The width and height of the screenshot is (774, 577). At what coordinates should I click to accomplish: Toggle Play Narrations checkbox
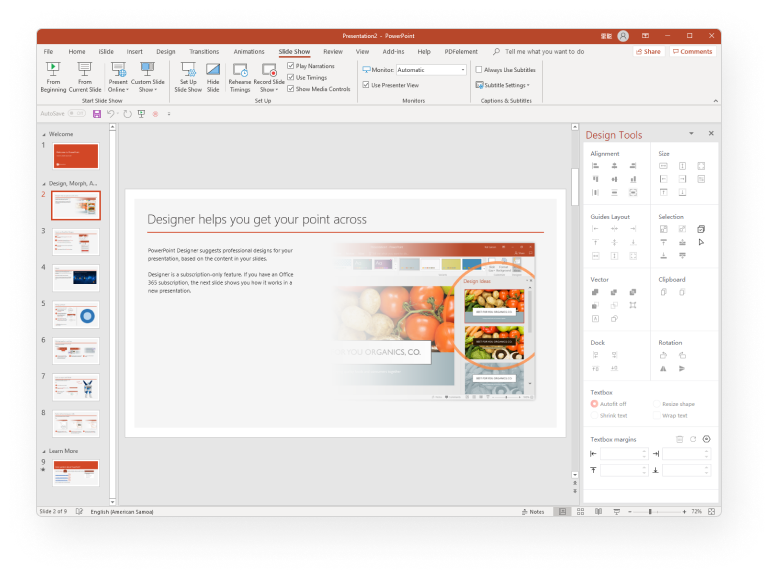pyautogui.click(x=291, y=66)
